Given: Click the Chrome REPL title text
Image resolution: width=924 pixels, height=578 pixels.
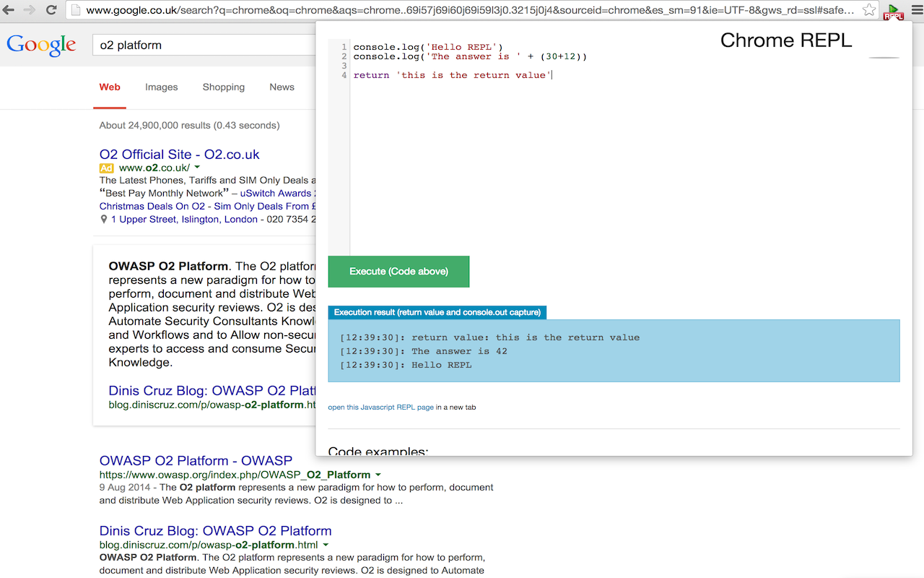Looking at the screenshot, I should point(786,40).
